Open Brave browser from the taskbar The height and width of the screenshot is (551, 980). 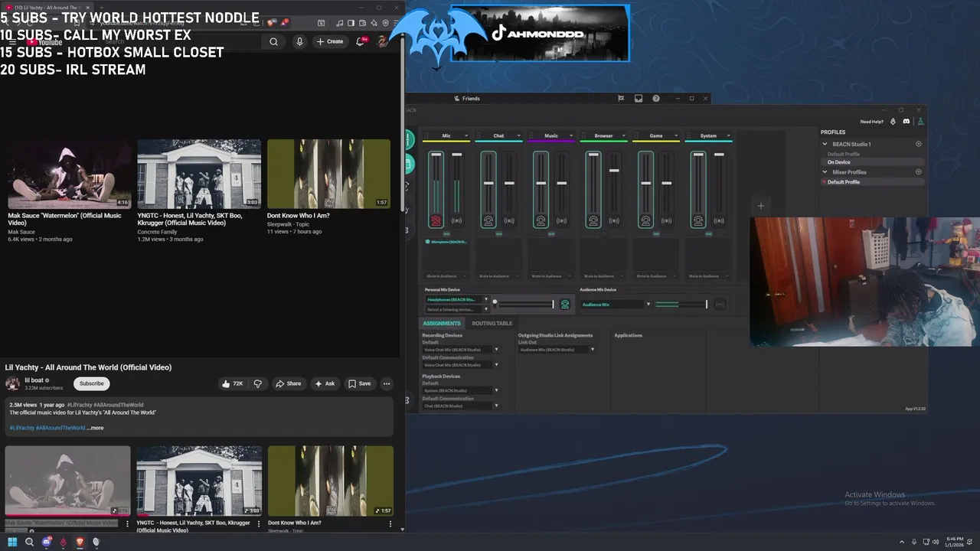tap(80, 542)
